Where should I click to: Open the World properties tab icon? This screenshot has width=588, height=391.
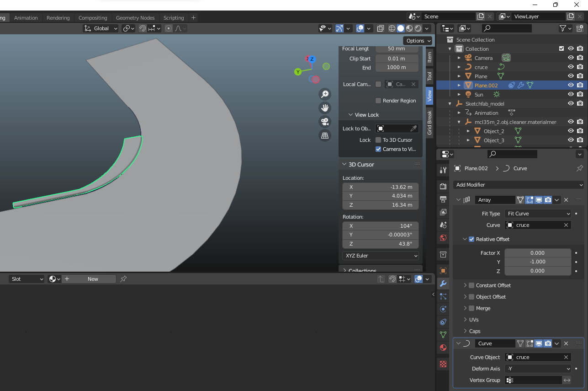(x=443, y=238)
